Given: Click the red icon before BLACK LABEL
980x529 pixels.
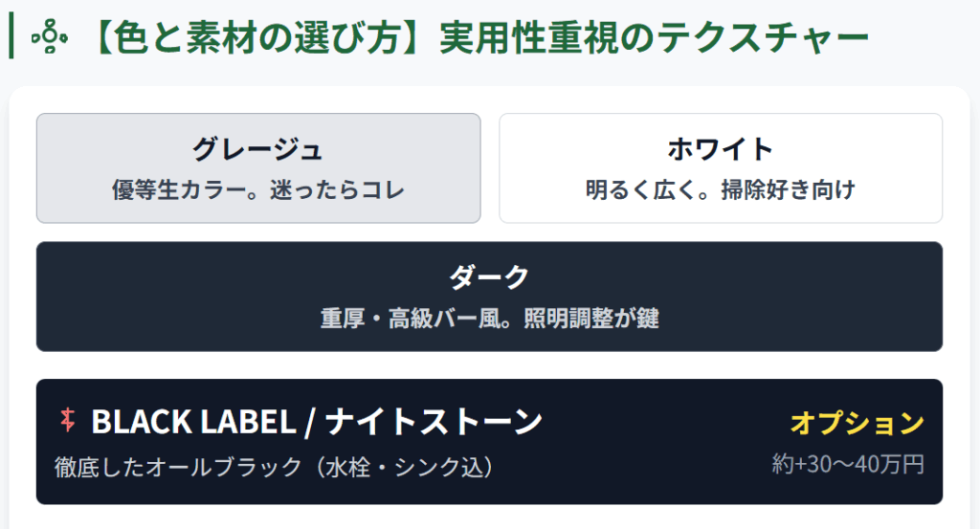Looking at the screenshot, I should [x=67, y=419].
